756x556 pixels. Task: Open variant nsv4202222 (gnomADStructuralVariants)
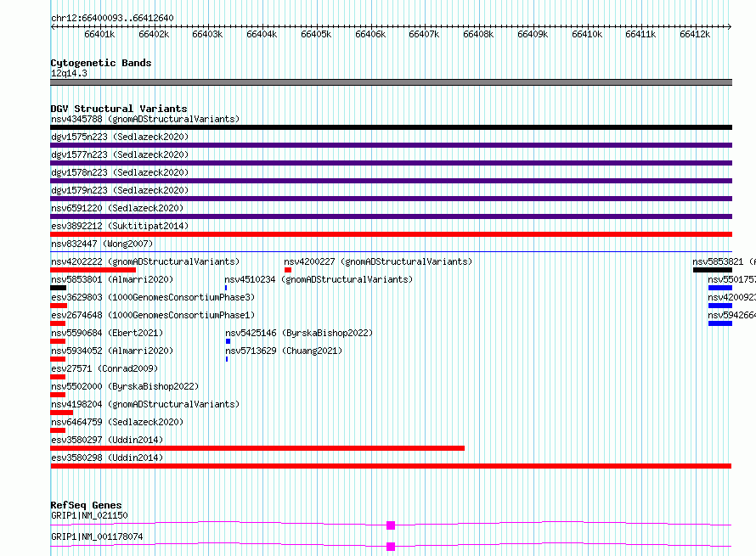[145, 261]
